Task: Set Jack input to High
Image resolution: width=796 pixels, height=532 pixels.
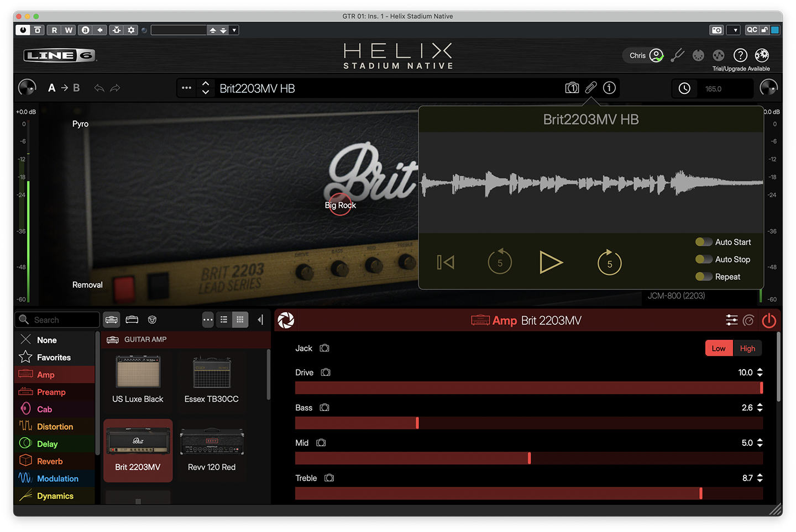Action: point(747,348)
